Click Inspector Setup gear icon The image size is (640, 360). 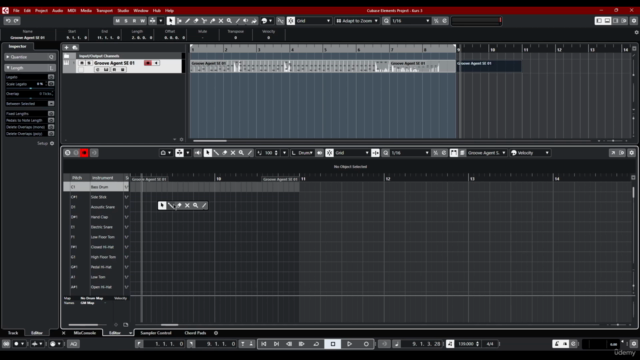click(52, 143)
